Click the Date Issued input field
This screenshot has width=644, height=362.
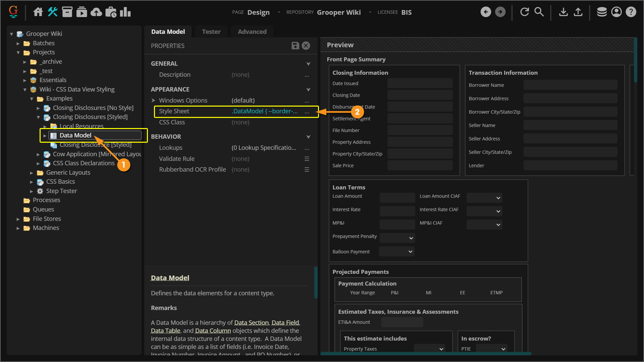click(420, 83)
